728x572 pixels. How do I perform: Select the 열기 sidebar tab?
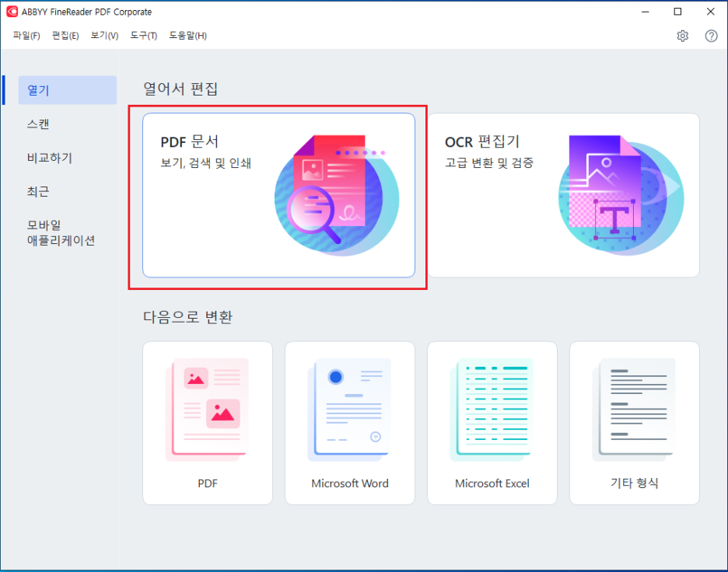click(68, 90)
